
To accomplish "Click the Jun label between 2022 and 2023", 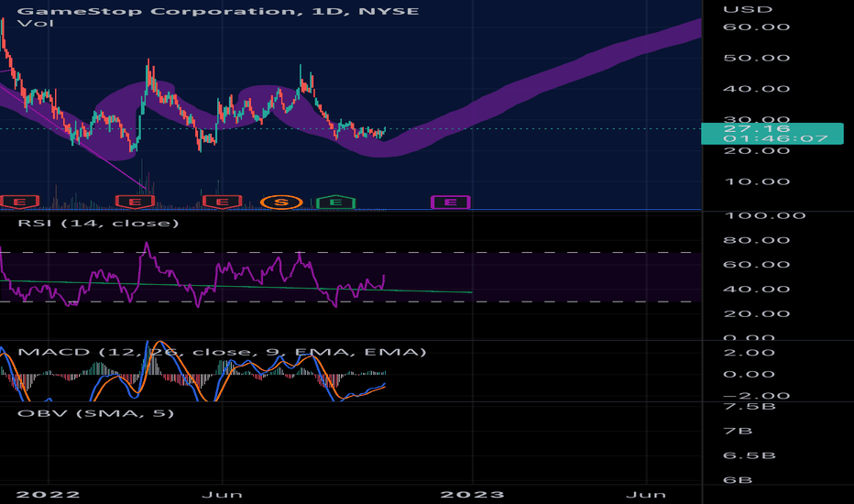I will (x=222, y=494).
